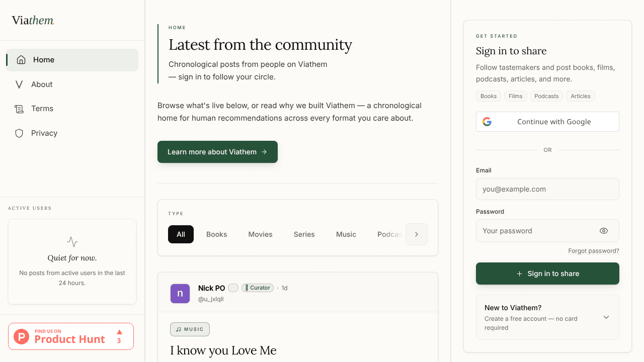Toggle password visibility eye icon
Viewport: 644px width, 362px height.
coord(604,231)
